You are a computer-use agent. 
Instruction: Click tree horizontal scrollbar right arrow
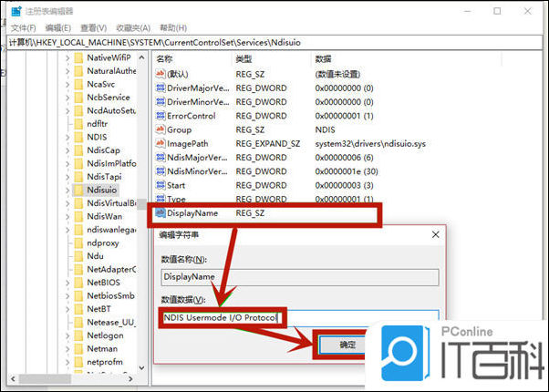coord(130,378)
